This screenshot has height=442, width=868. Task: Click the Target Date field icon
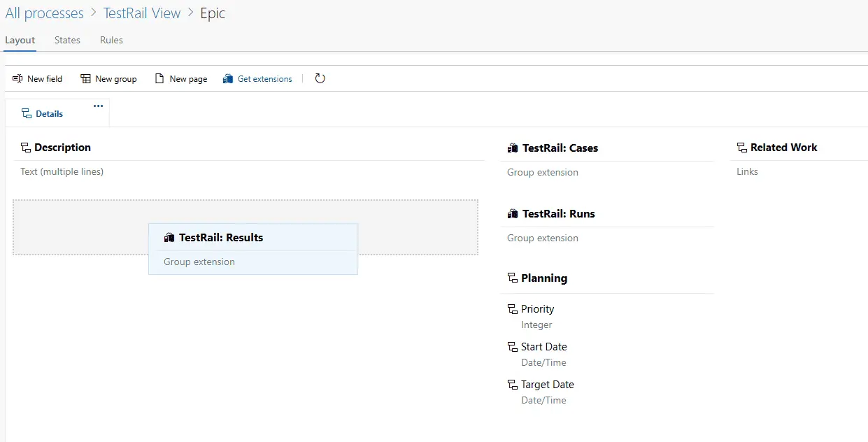[x=512, y=385]
